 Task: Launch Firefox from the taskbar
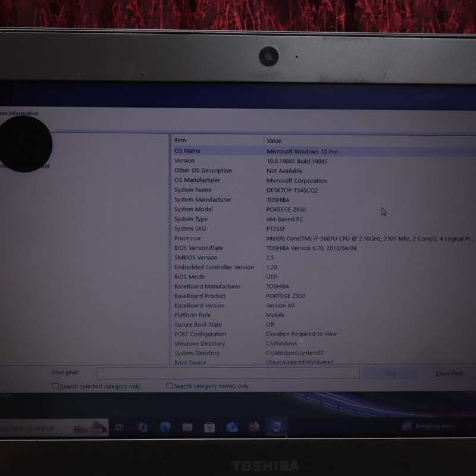[254, 427]
